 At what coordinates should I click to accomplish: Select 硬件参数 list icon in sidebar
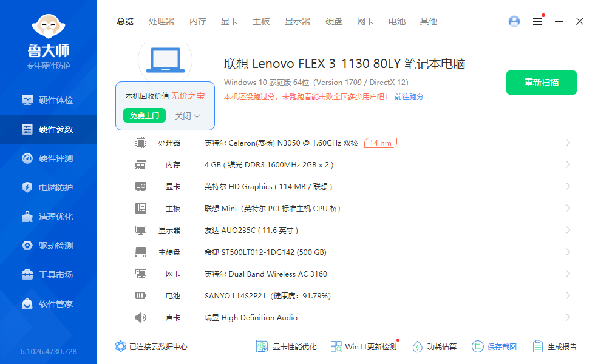(27, 129)
